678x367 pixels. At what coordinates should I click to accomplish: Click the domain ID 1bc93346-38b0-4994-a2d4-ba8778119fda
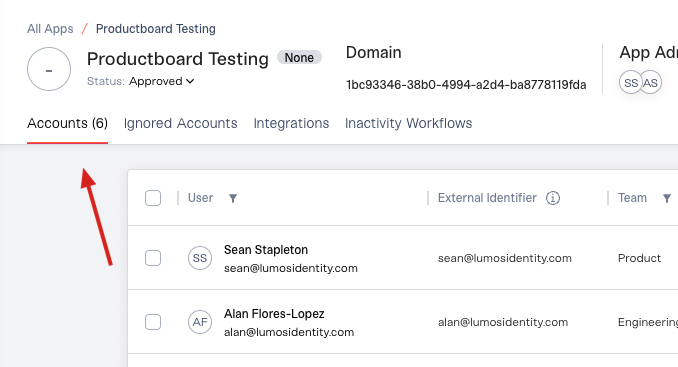[466, 85]
